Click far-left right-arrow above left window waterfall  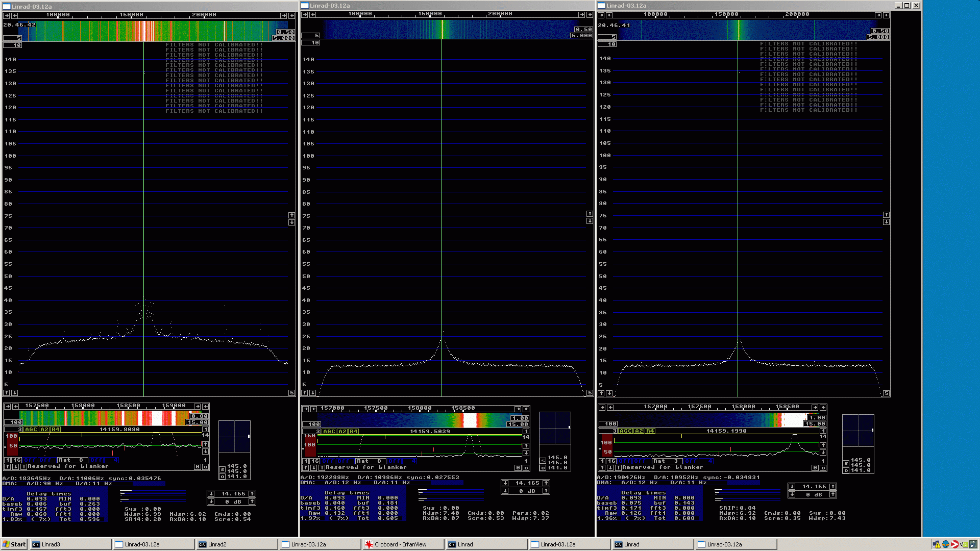[x=7, y=16]
